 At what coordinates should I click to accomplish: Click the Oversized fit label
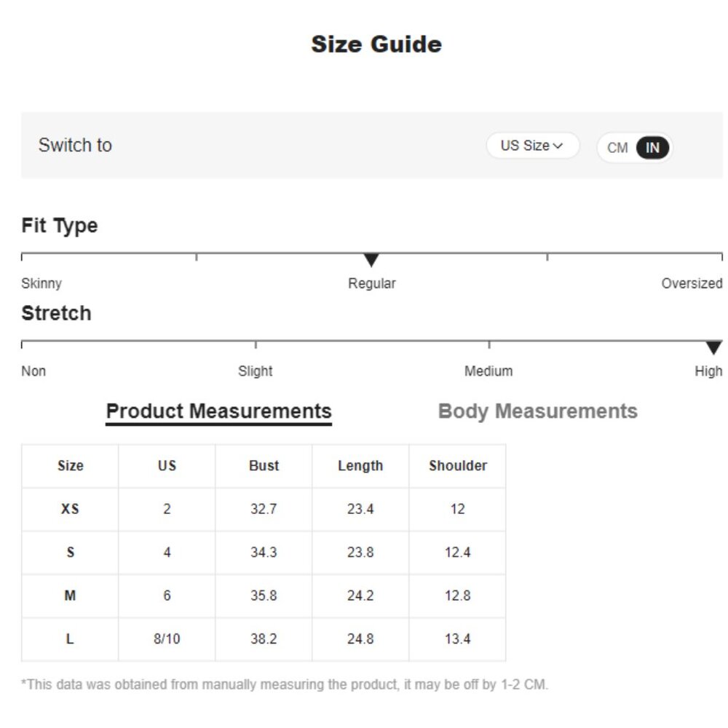(x=692, y=283)
